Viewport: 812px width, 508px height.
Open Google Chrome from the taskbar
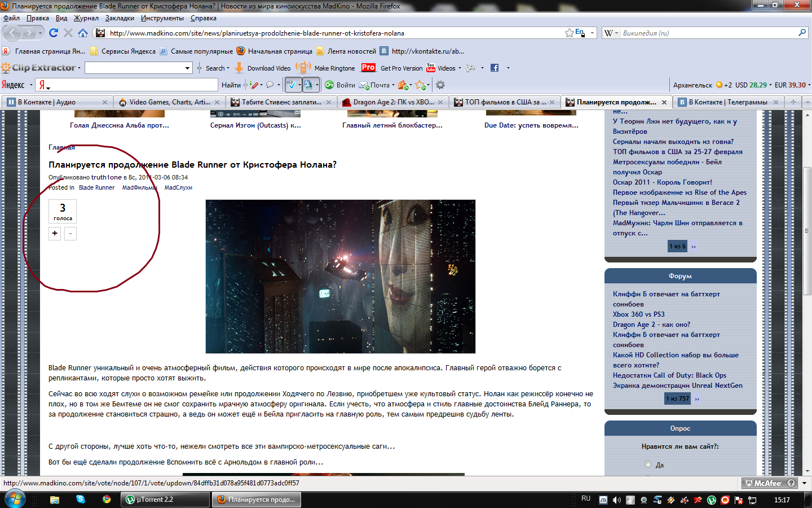tap(107, 499)
